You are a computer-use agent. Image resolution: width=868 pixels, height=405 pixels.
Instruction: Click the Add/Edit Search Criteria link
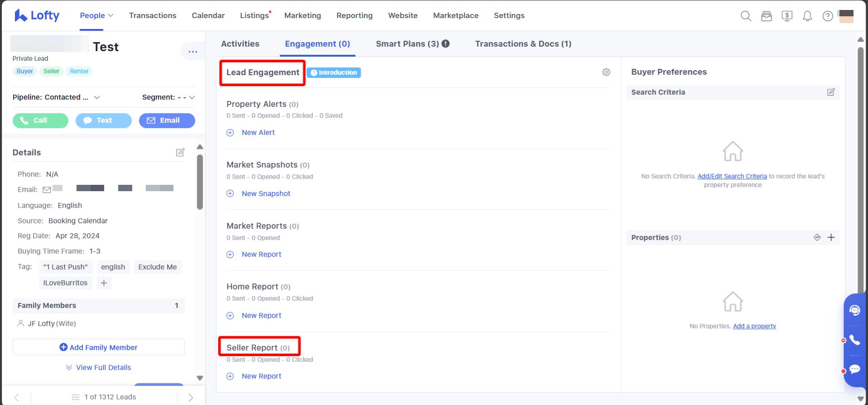click(x=732, y=176)
